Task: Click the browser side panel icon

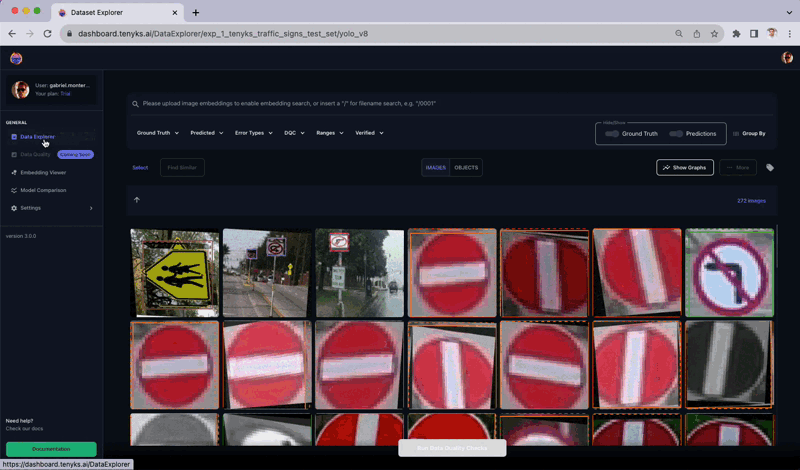Action: click(x=754, y=34)
